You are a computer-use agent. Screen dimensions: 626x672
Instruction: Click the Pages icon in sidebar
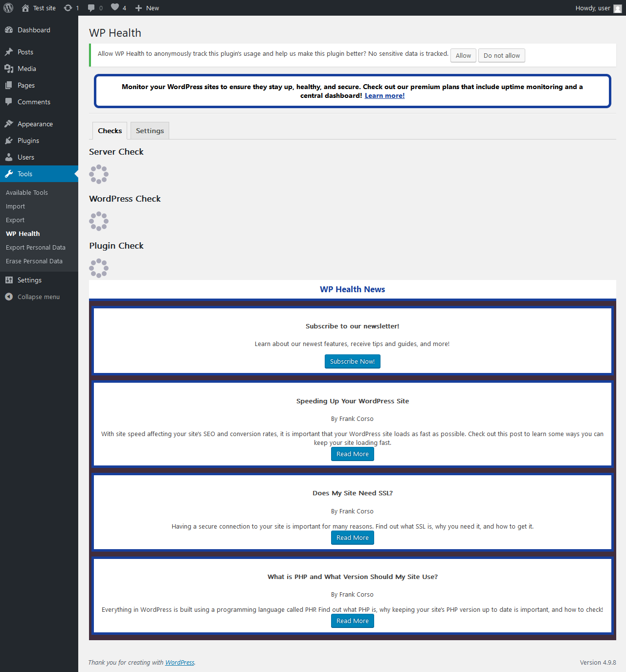click(9, 85)
